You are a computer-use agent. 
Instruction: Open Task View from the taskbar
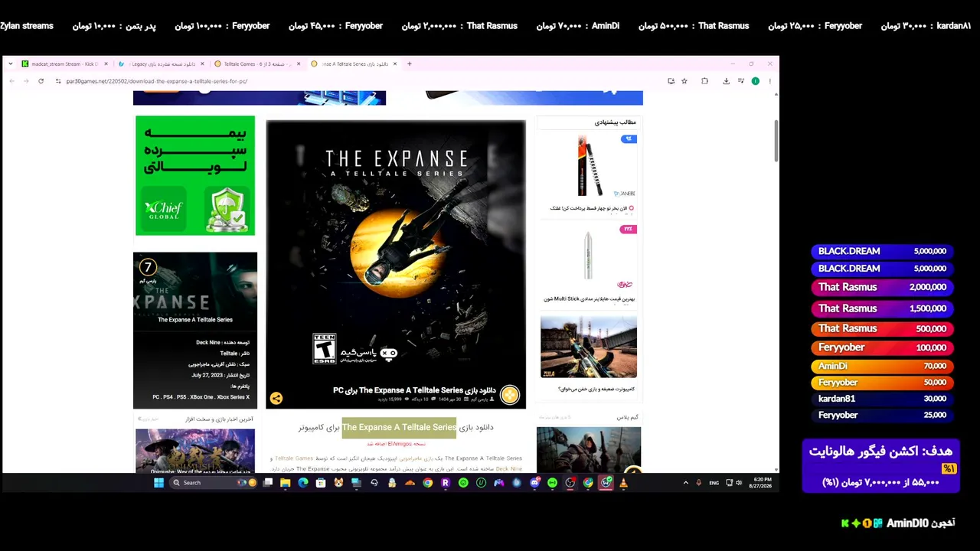(x=268, y=483)
